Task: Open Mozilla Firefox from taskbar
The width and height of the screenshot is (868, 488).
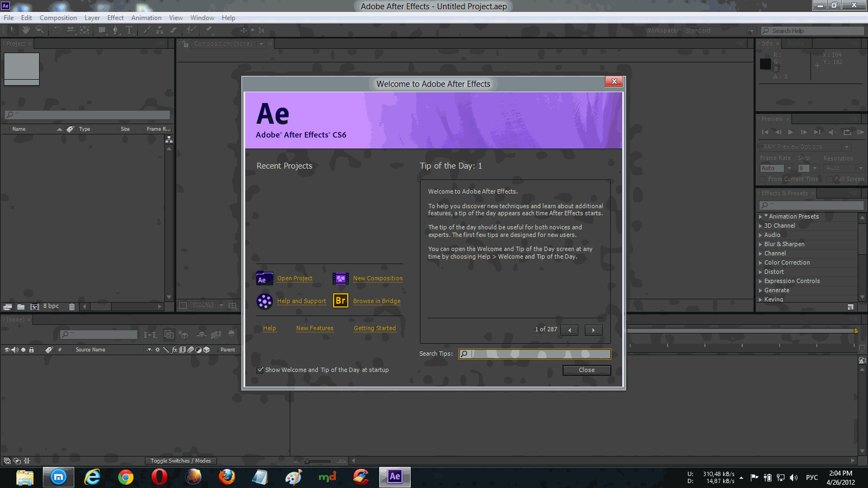Action: pos(227,477)
